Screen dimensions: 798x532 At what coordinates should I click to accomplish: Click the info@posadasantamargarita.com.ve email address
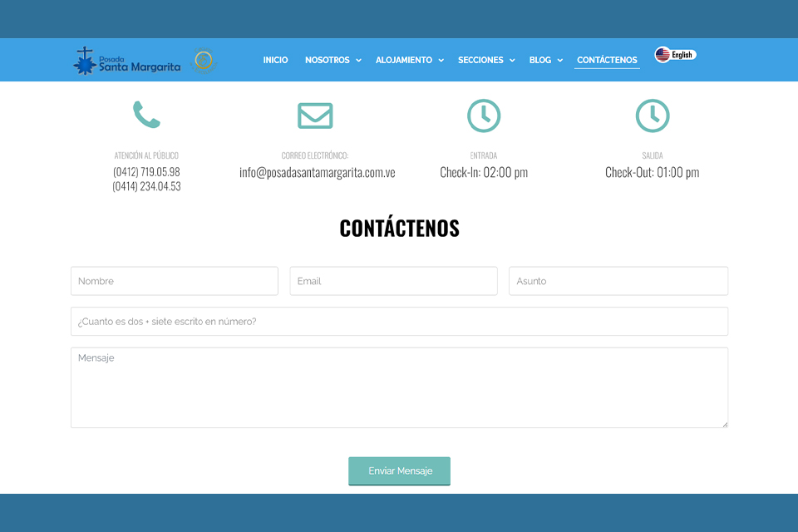click(x=317, y=173)
